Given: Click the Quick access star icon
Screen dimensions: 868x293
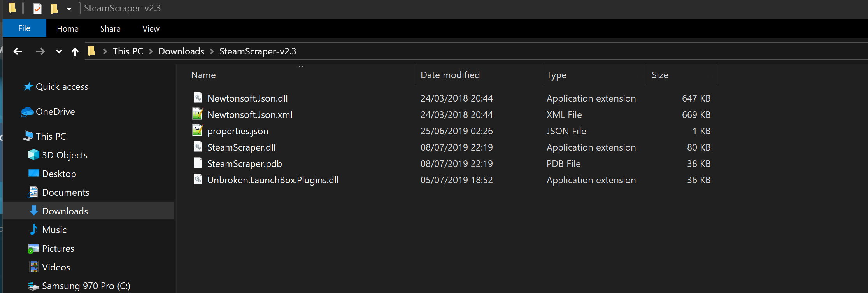Looking at the screenshot, I should pyautogui.click(x=28, y=86).
